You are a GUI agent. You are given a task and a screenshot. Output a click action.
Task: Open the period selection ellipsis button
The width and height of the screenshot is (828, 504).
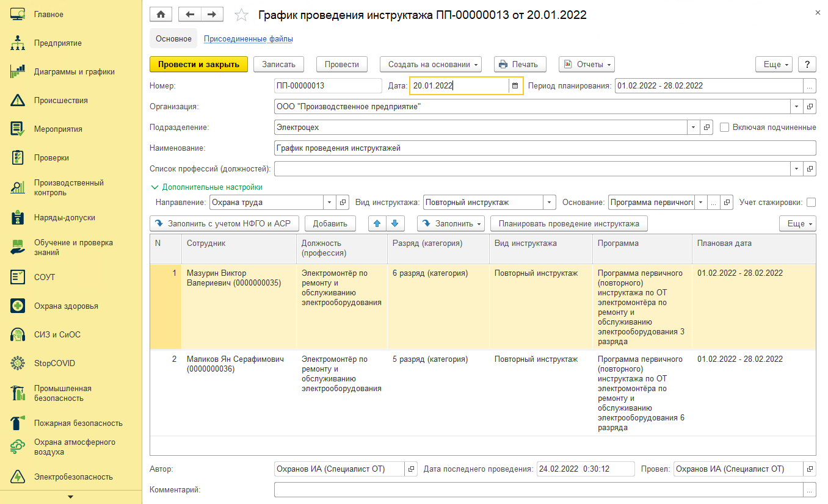click(x=810, y=85)
